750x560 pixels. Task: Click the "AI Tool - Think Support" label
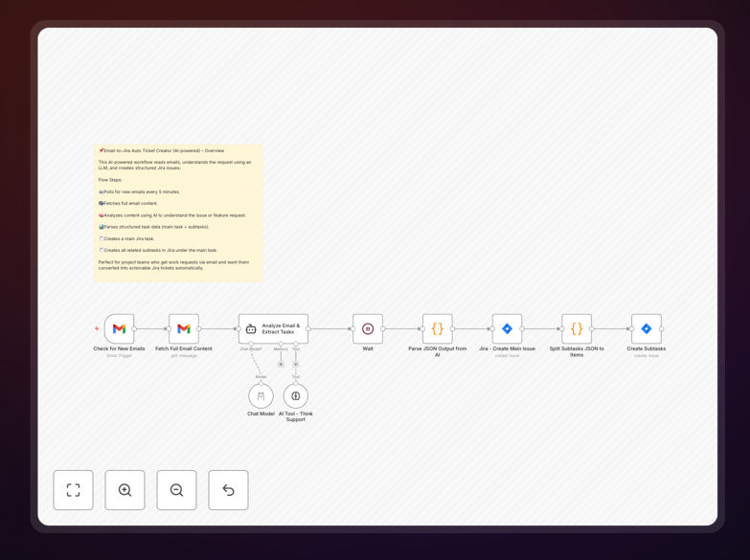click(296, 416)
